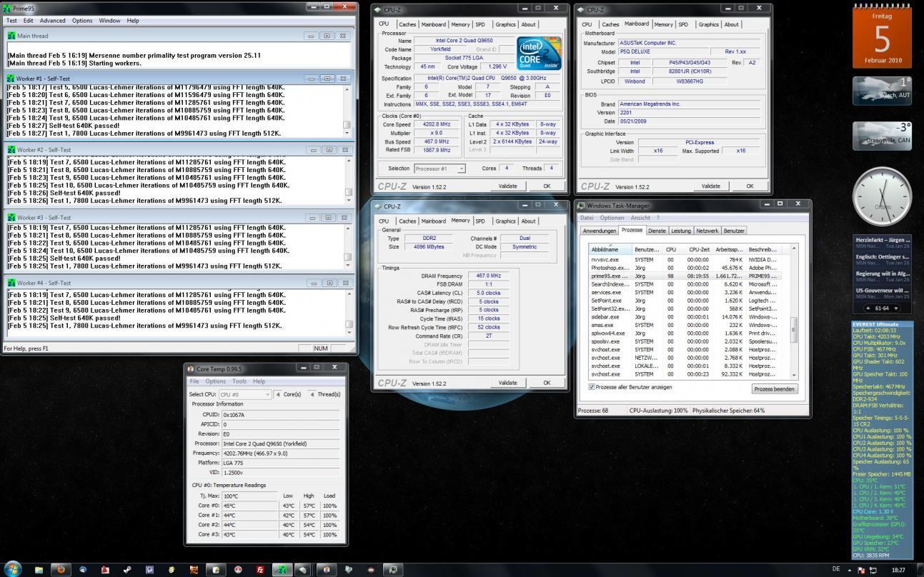
Task: Click the Intel Core 2 Quad logo
Action: 538,54
